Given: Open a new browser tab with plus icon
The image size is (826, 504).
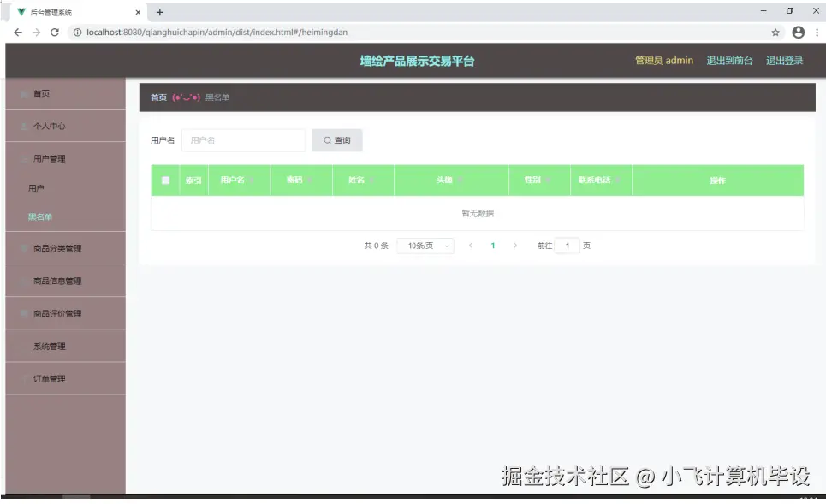Looking at the screenshot, I should pyautogui.click(x=159, y=12).
